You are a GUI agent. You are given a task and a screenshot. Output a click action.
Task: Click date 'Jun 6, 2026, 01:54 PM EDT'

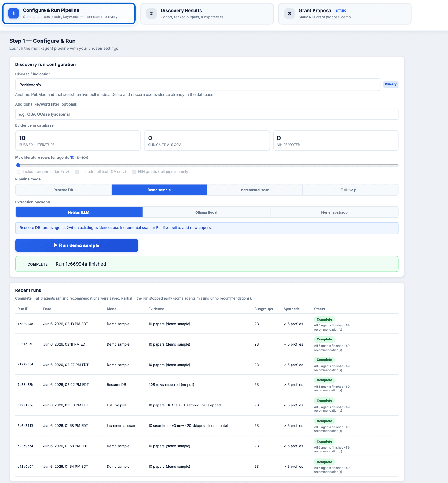(x=66, y=467)
